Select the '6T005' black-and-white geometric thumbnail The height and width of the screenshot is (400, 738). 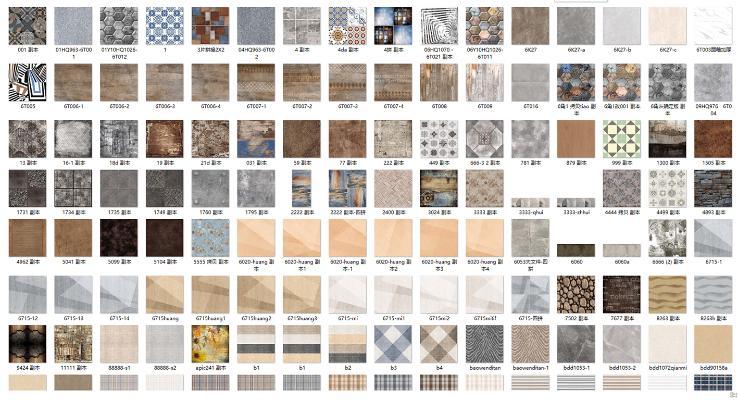click(27, 82)
